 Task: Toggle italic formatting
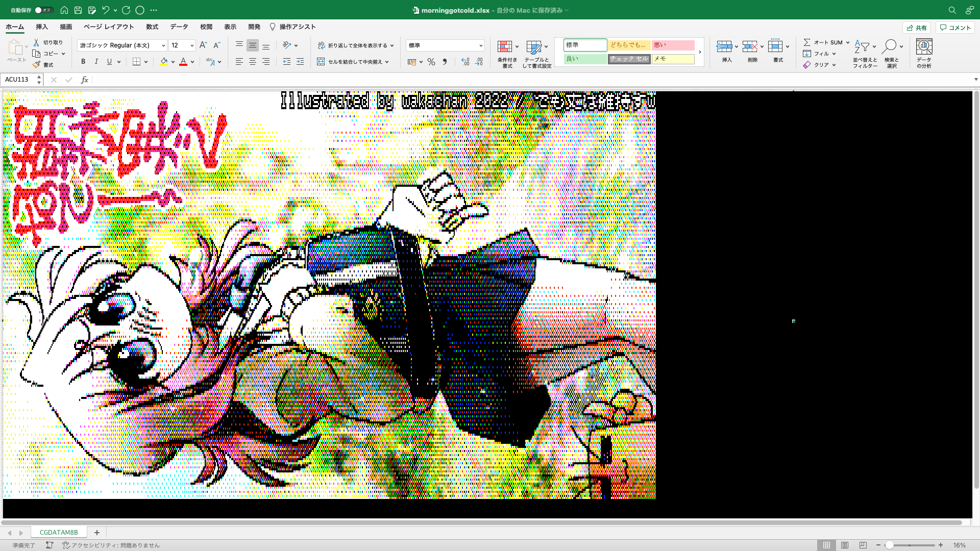point(96,62)
